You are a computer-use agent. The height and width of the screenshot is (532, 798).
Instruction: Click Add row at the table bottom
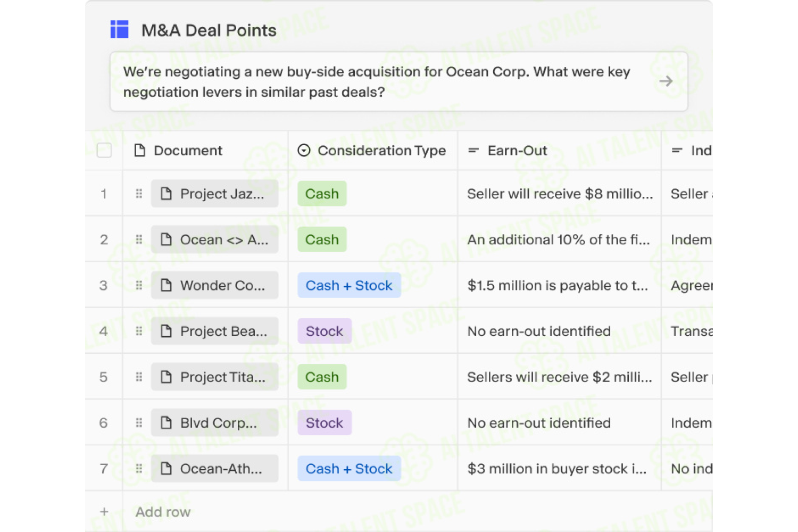163,512
